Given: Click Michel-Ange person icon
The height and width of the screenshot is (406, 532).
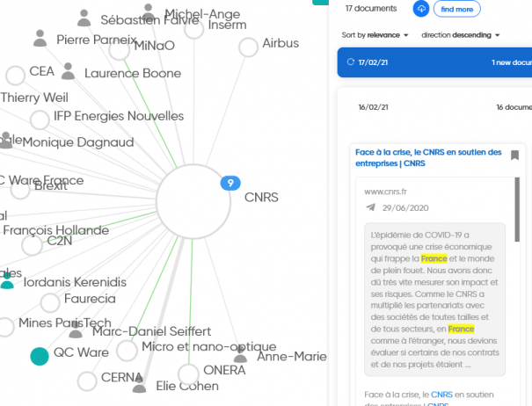Looking at the screenshot, I should (148, 12).
